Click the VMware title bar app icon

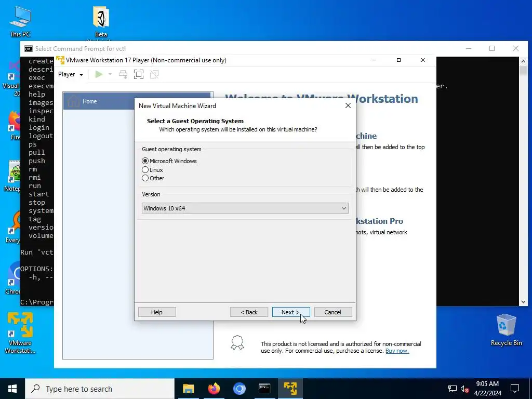[x=60, y=60]
